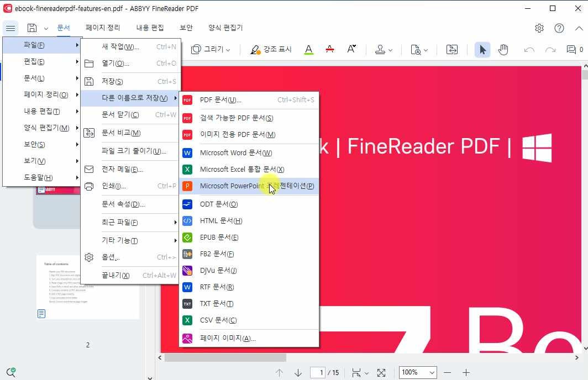This screenshot has height=380, width=588.
Task: Select the insert text caret tool
Action: pos(351,50)
